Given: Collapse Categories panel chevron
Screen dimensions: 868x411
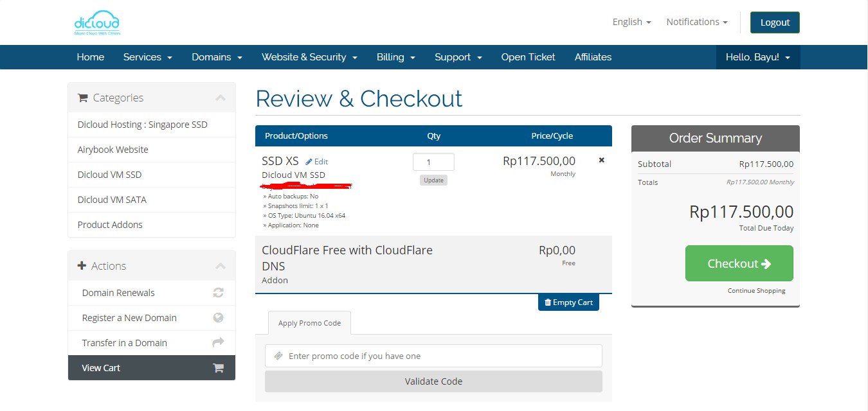Looking at the screenshot, I should 221,98.
